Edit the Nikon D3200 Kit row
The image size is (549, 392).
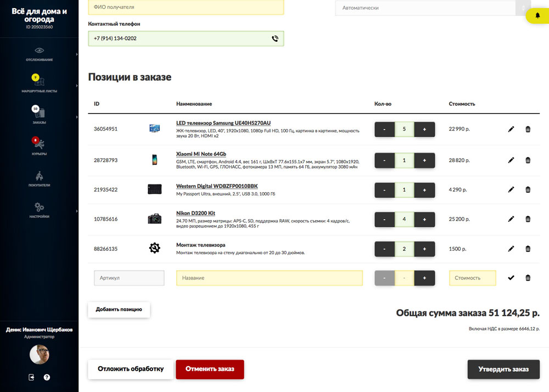[511, 219]
